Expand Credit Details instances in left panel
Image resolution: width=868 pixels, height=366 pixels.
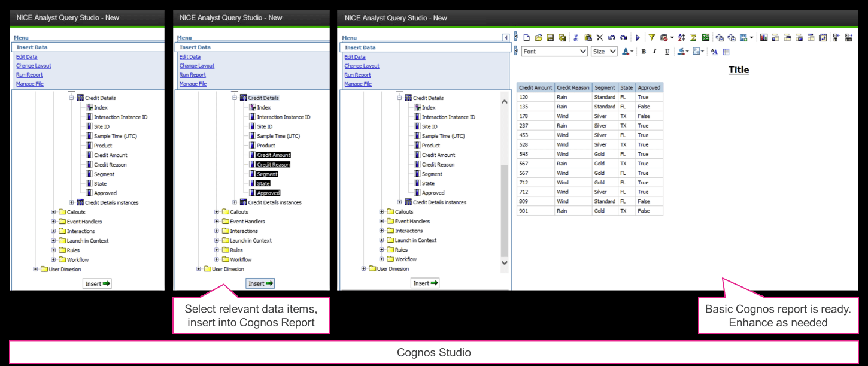(72, 202)
